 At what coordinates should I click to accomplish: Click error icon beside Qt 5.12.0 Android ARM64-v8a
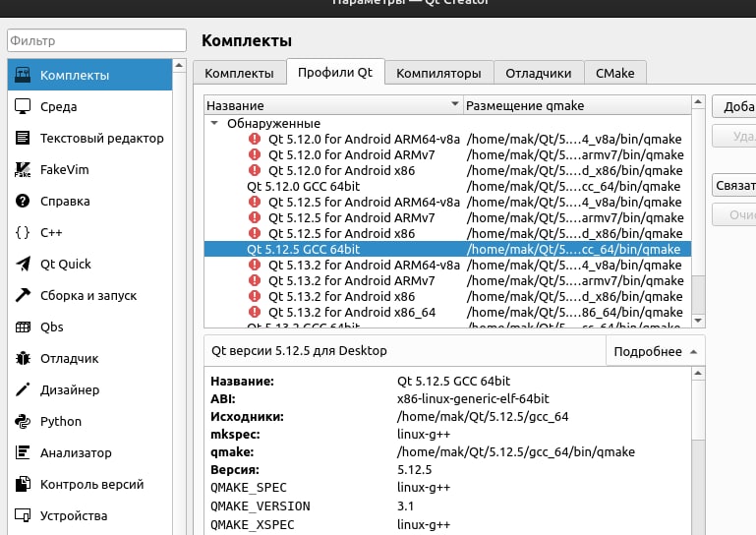click(255, 139)
